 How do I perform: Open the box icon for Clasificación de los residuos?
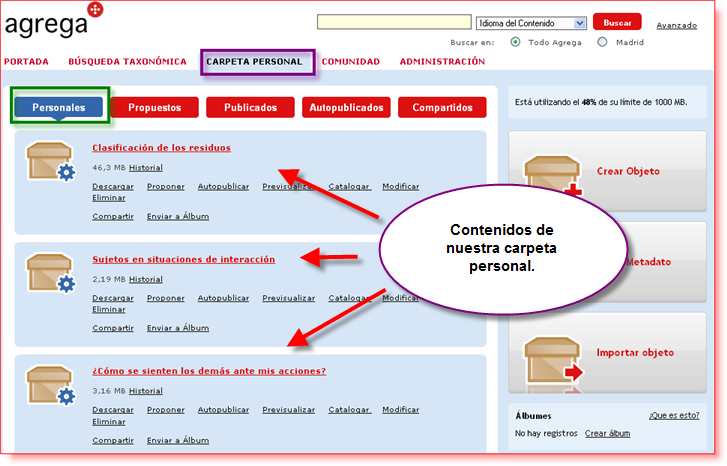[50, 161]
